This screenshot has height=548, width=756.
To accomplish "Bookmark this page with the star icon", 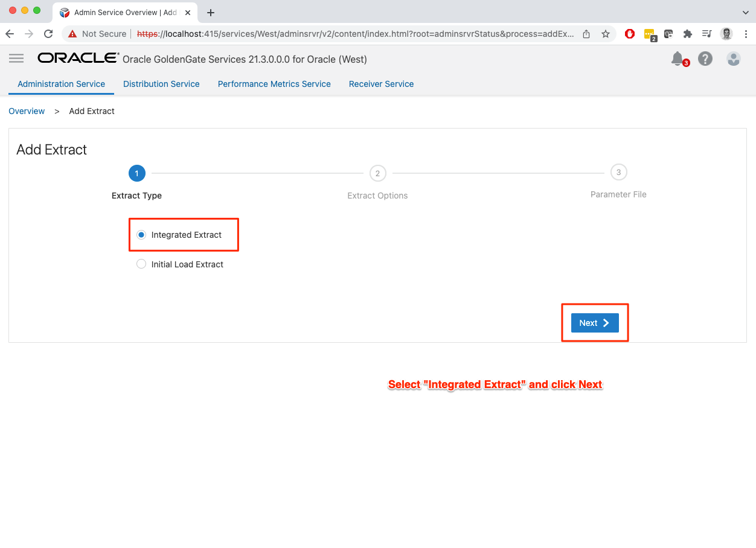I will [605, 34].
